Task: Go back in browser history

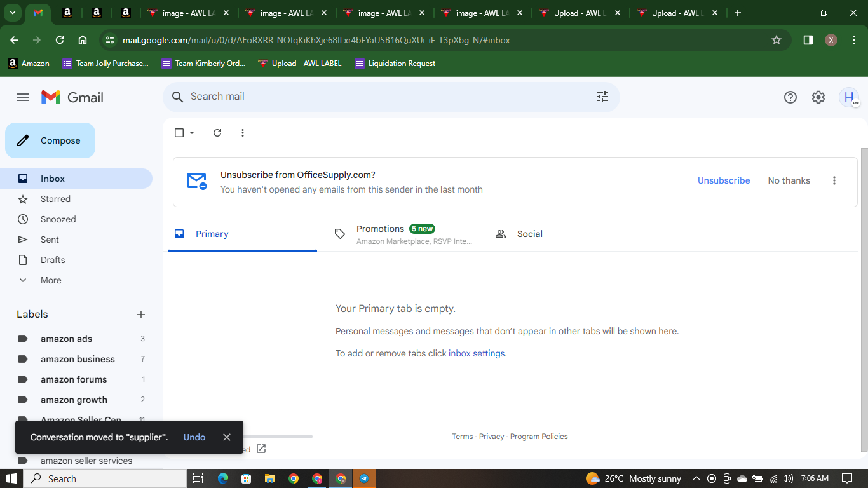Action: pos(14,40)
